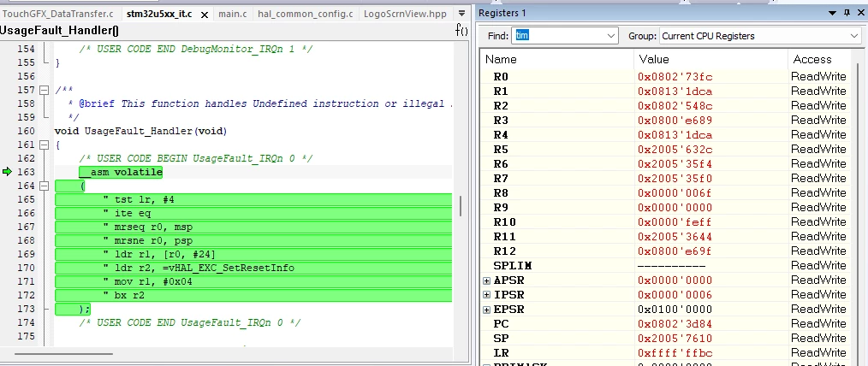Image resolution: width=868 pixels, height=366 pixels.
Task: Select the R0 register row name
Action: tap(501, 76)
